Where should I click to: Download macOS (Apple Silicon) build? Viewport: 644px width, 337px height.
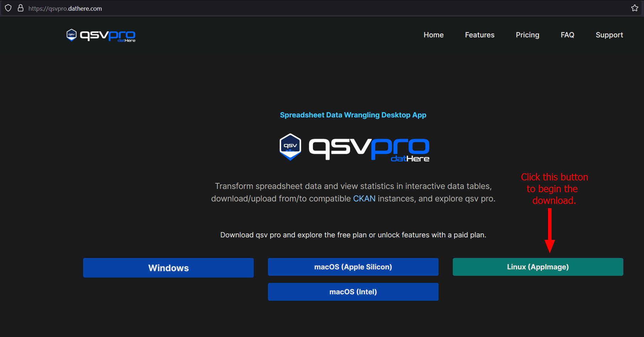click(x=353, y=267)
